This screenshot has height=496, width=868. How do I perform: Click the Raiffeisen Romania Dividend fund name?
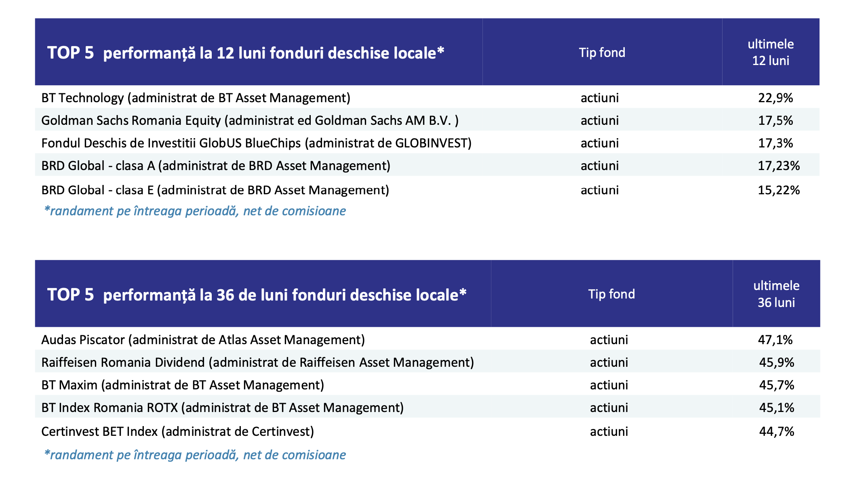pyautogui.click(x=257, y=362)
